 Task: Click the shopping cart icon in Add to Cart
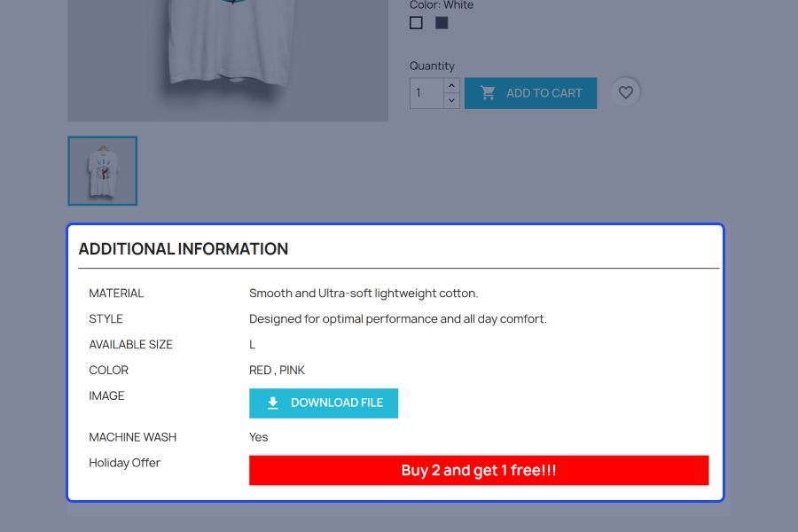pos(488,92)
